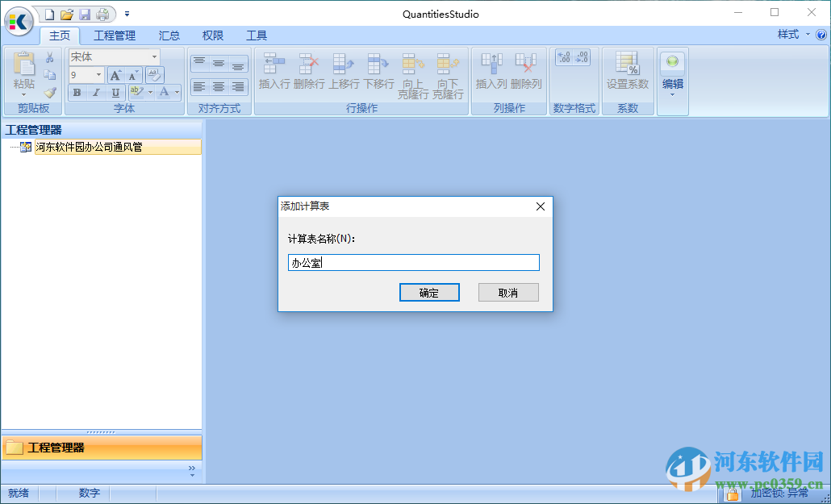
Task: Copy selection with the copy icon
Action: [x=50, y=75]
